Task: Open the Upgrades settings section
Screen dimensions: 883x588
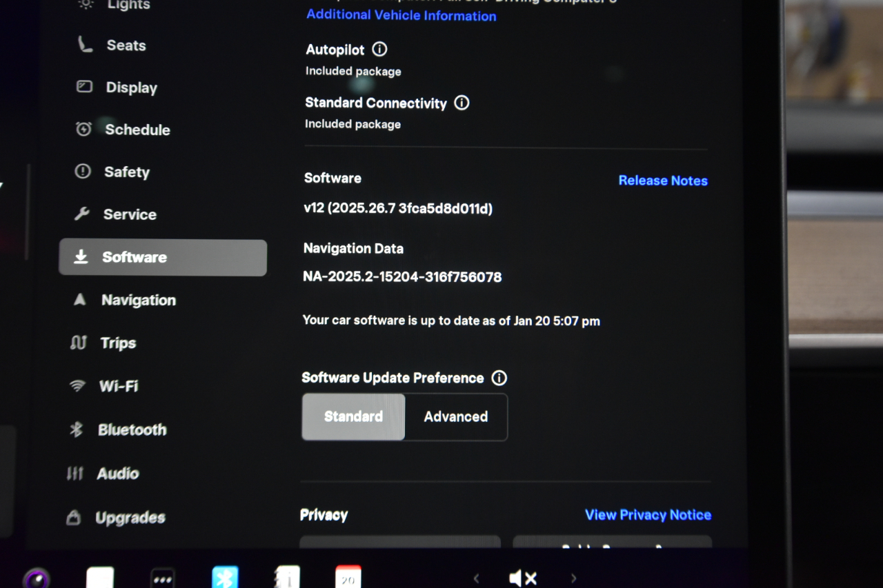Action: [131, 517]
